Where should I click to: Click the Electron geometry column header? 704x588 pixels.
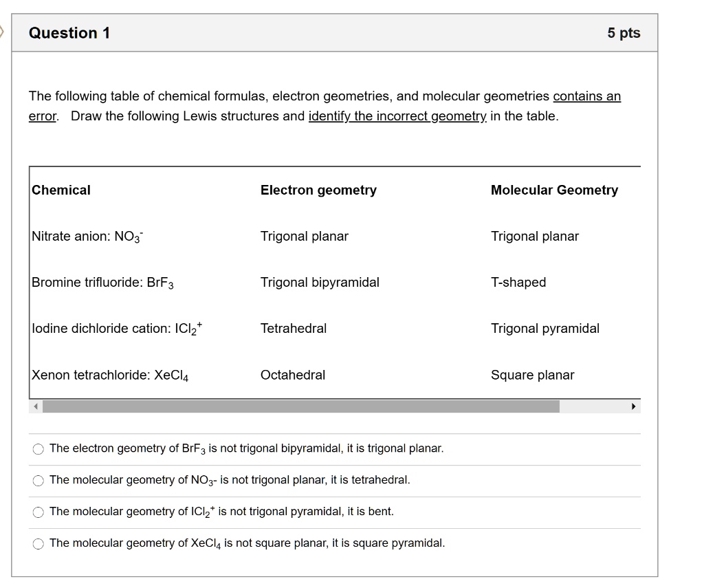318,190
